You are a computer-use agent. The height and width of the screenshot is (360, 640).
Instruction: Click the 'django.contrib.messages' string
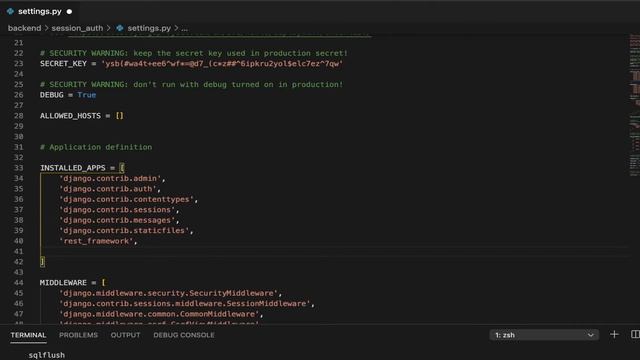117,220
